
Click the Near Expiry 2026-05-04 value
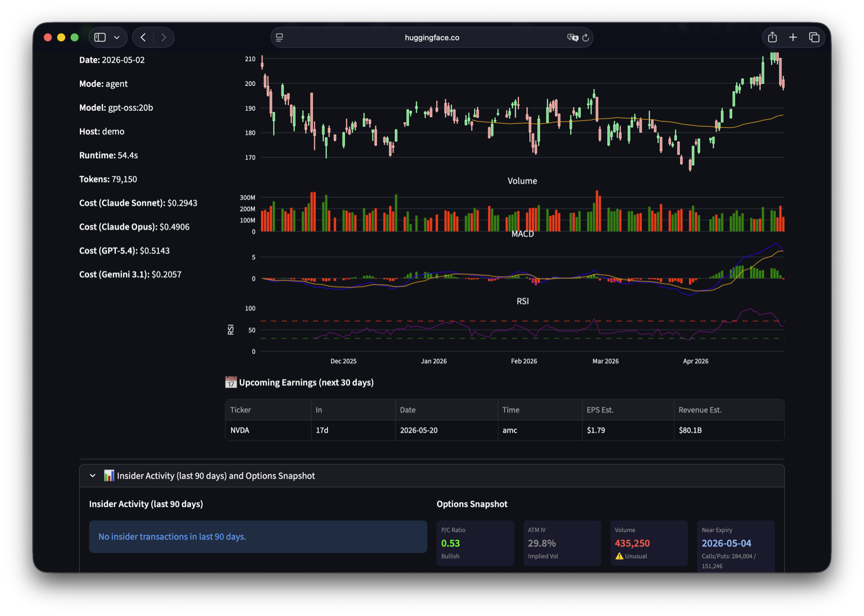pyautogui.click(x=726, y=543)
